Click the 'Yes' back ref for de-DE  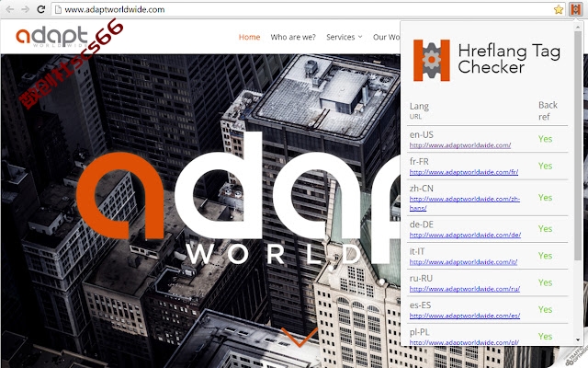[x=545, y=229]
